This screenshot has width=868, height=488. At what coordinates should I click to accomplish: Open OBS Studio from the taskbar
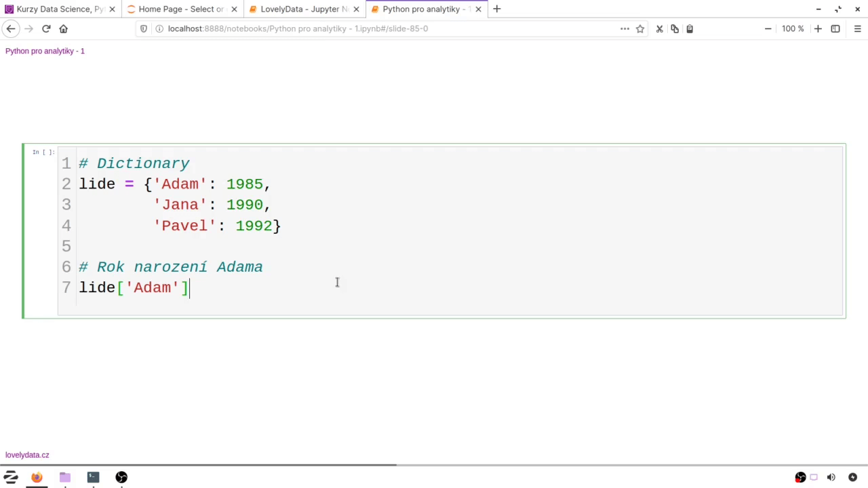tap(121, 477)
